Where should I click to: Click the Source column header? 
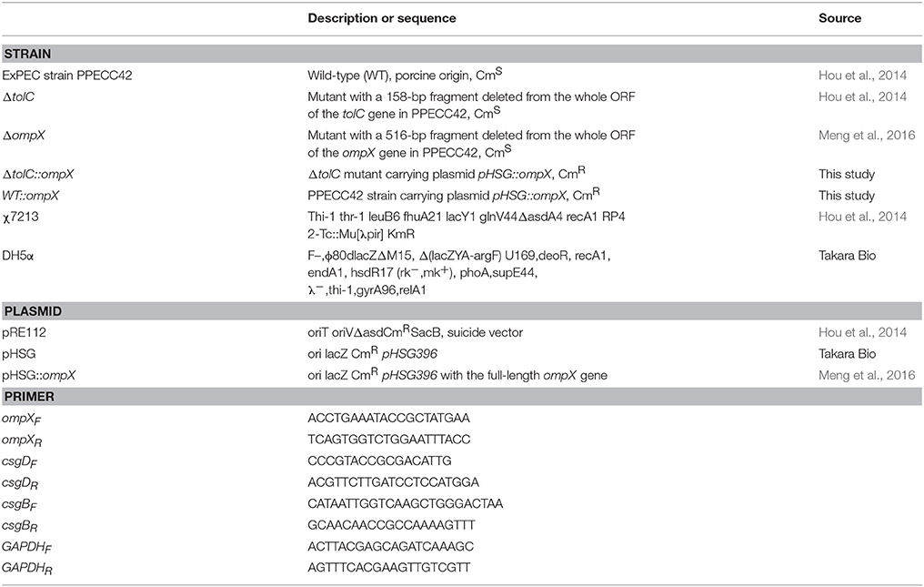(839, 18)
